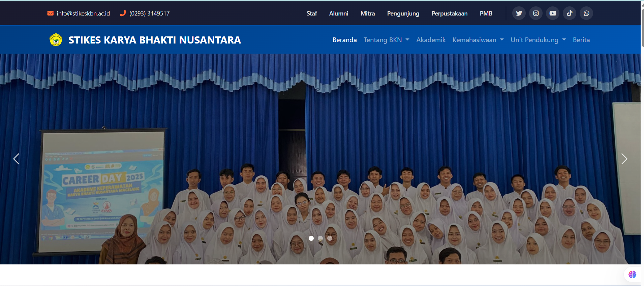Open the Alumni top link
644x286 pixels.
pyautogui.click(x=339, y=13)
